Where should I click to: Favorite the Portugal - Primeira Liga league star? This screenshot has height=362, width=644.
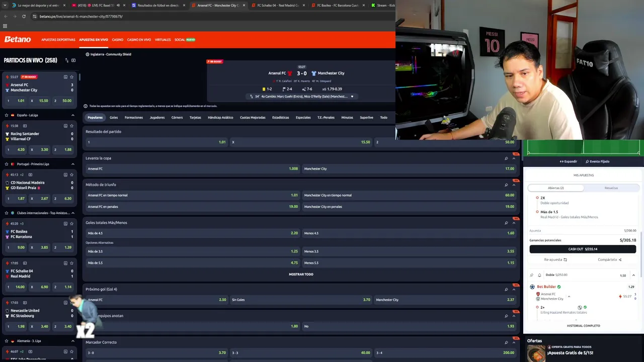6,164
